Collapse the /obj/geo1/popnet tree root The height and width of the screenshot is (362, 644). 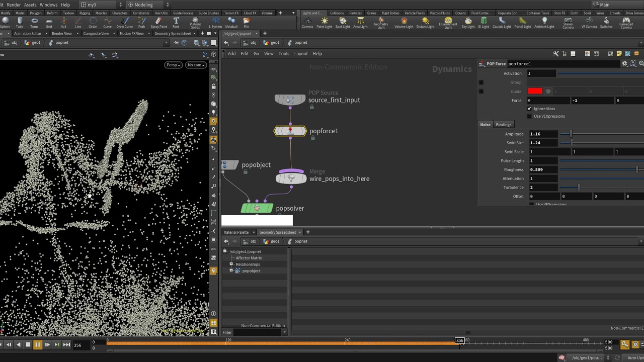click(225, 251)
